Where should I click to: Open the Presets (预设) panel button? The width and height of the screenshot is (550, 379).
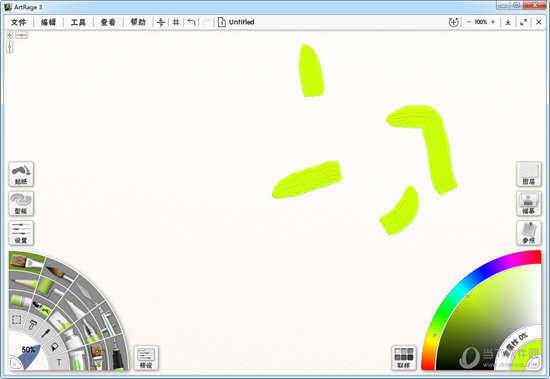click(146, 358)
